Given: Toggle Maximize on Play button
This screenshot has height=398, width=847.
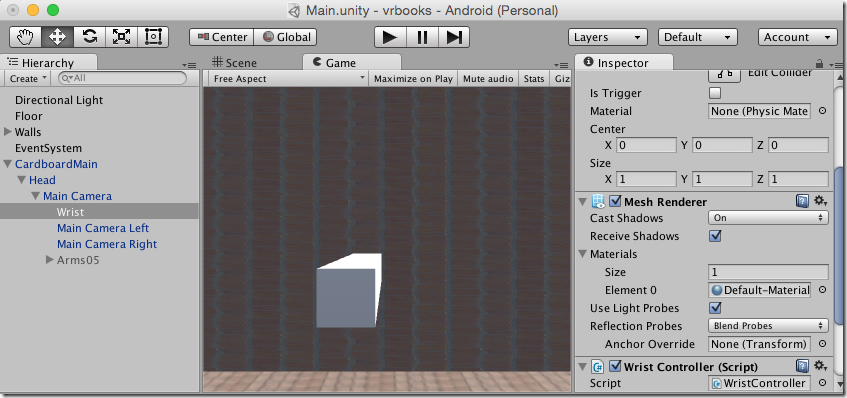Looking at the screenshot, I should 413,79.
